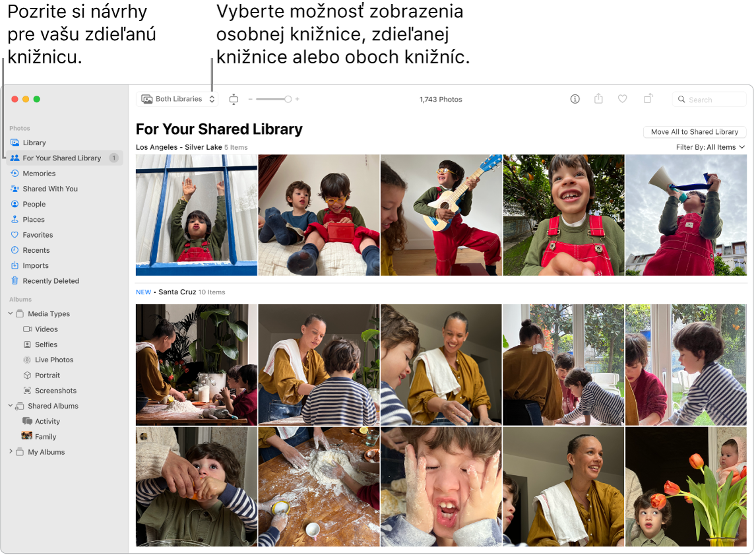Collapse the Media Types folder

coord(11,313)
